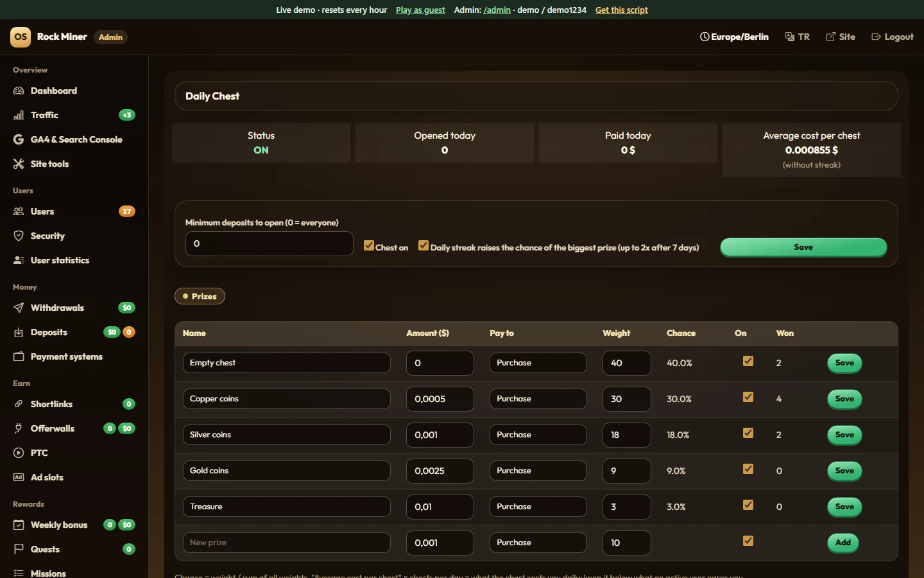Save the chest settings with big green button

pos(803,247)
